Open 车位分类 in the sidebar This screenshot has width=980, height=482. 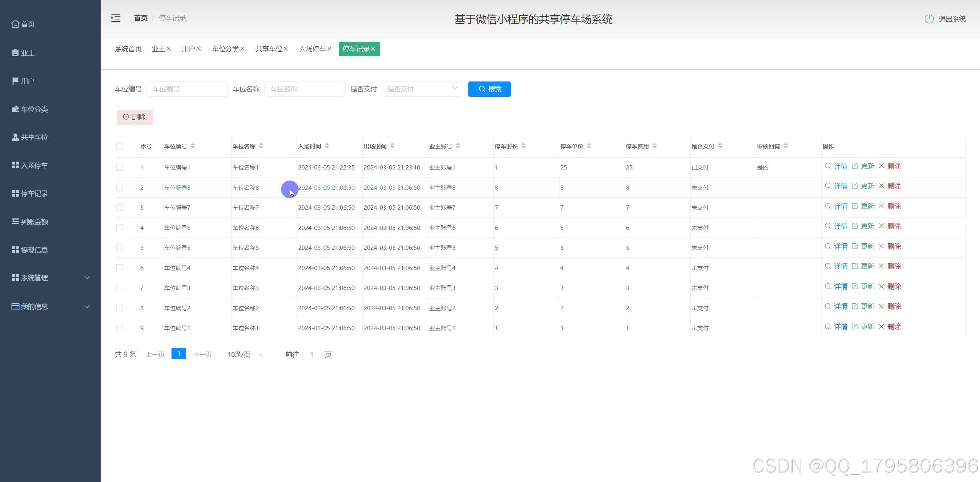pos(30,109)
